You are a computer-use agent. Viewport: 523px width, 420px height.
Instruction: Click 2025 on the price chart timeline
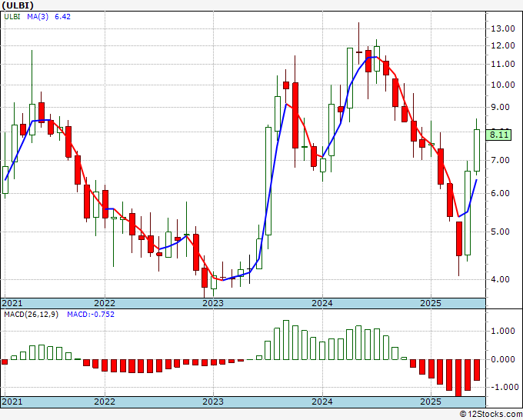(x=431, y=303)
